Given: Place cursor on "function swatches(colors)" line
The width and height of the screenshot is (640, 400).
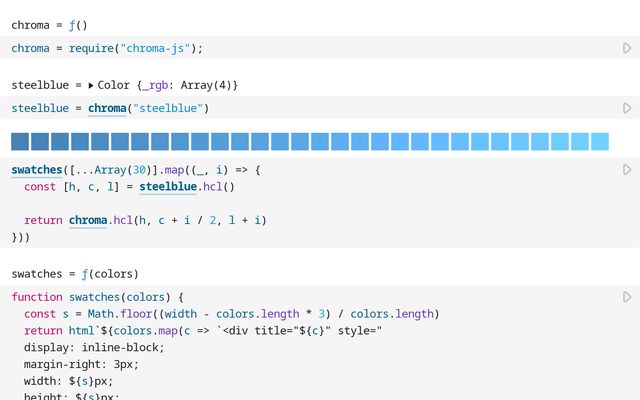Looking at the screenshot, I should point(98,297).
